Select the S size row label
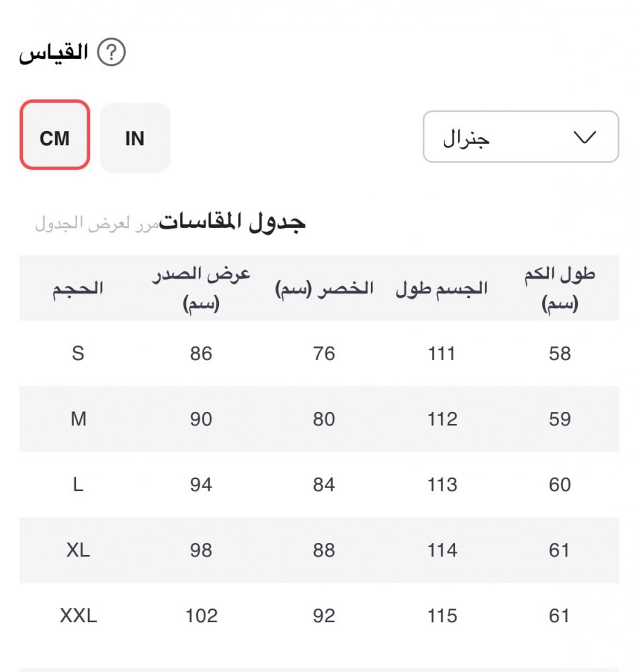Image resolution: width=639 pixels, height=672 pixels. (78, 353)
